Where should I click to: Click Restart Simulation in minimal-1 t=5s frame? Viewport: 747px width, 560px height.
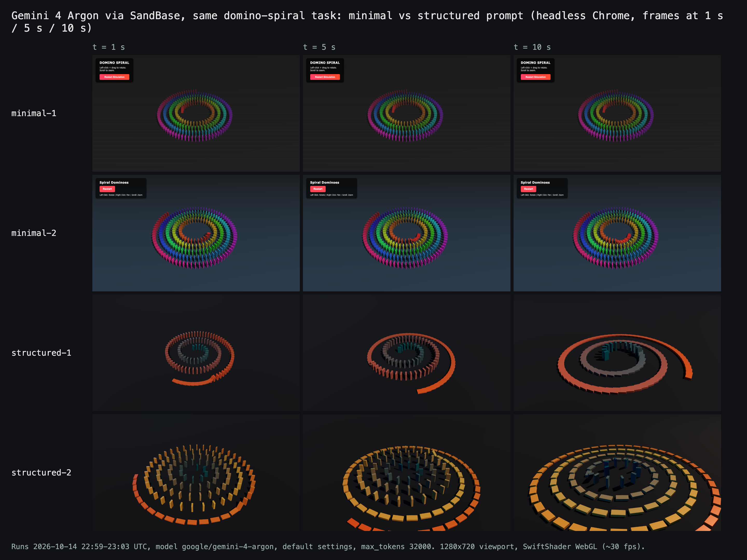[x=325, y=77]
